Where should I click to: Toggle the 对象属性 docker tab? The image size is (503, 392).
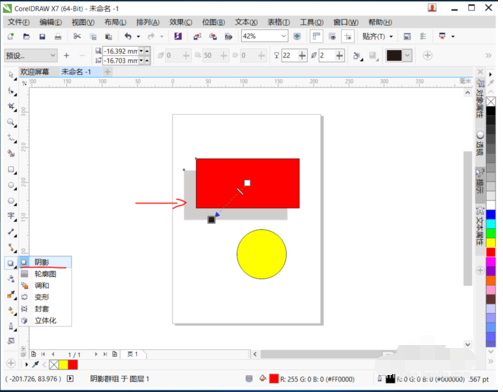click(x=480, y=99)
